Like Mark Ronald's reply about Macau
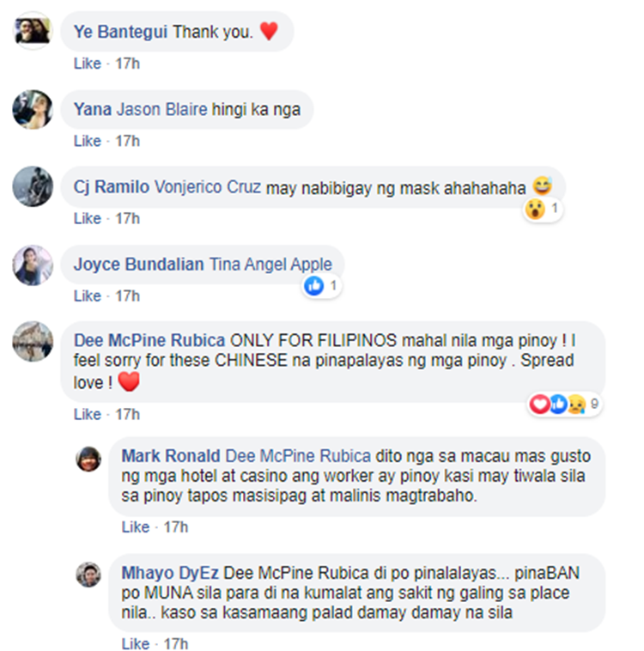This screenshot has width=644, height=651. click(x=136, y=527)
